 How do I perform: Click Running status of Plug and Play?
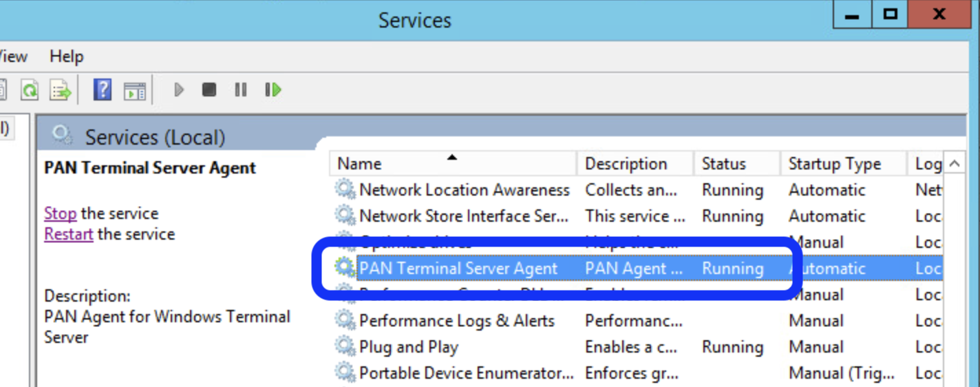(732, 347)
